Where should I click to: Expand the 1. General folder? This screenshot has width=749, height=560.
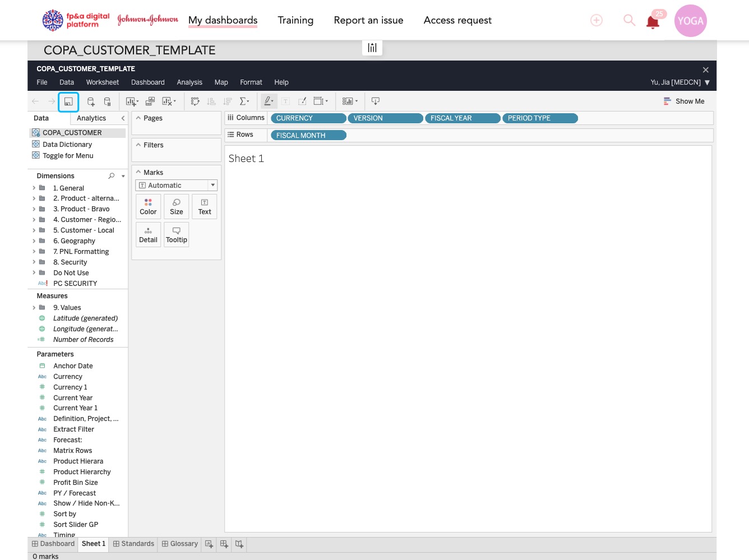click(34, 188)
